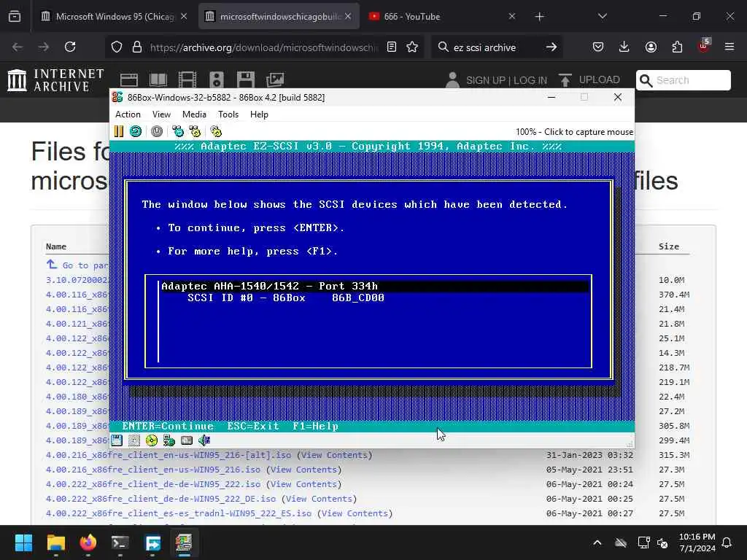The height and width of the screenshot is (560, 747).
Task: Click the hard reset icon in 86Box toolbar
Action: [136, 131]
